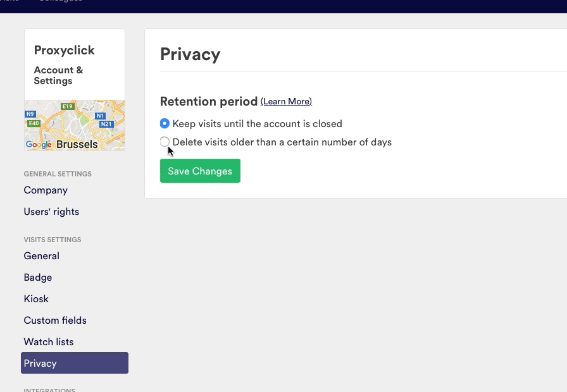This screenshot has width=567, height=392.
Task: Go to Custom fields settings
Action: click(x=55, y=321)
